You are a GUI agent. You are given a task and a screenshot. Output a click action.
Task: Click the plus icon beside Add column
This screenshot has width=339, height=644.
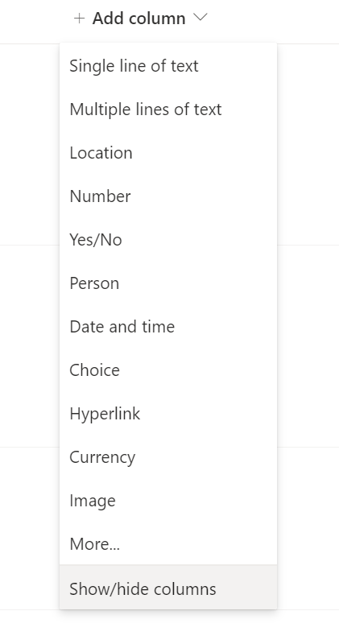pyautogui.click(x=79, y=18)
